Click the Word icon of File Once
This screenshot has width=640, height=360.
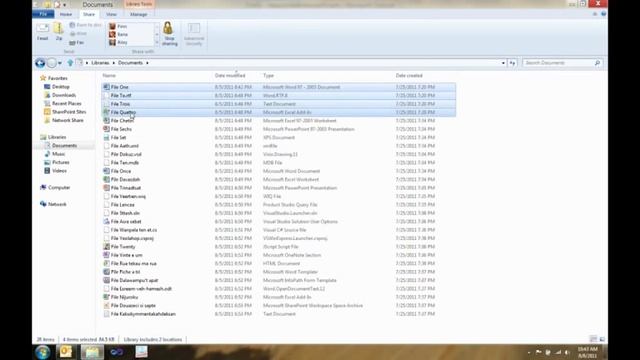tap(106, 171)
